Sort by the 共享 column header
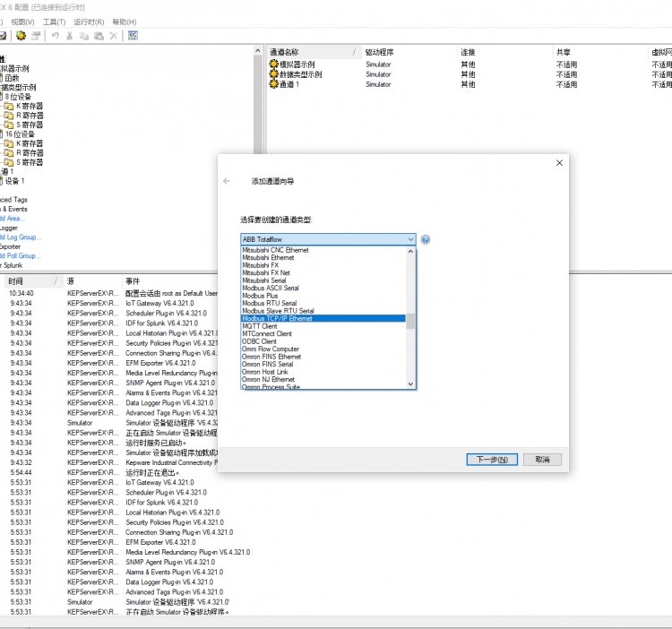The height and width of the screenshot is (629, 672). pos(600,52)
